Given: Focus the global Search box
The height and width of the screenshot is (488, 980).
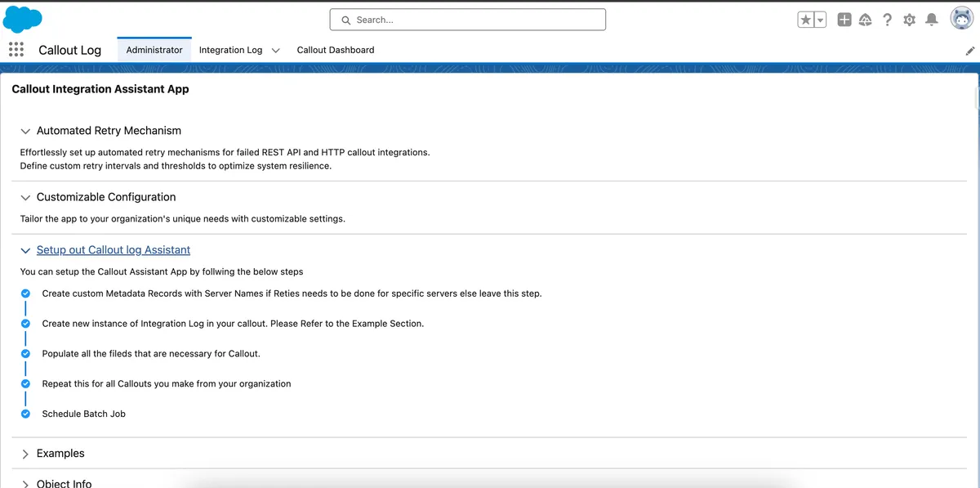Looking at the screenshot, I should [x=468, y=20].
